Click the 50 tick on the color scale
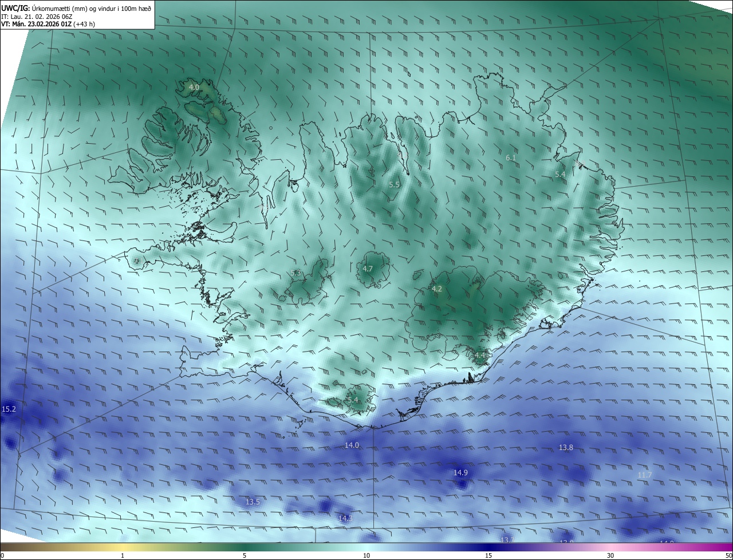Viewport: 733px width, 560px height. click(x=729, y=555)
